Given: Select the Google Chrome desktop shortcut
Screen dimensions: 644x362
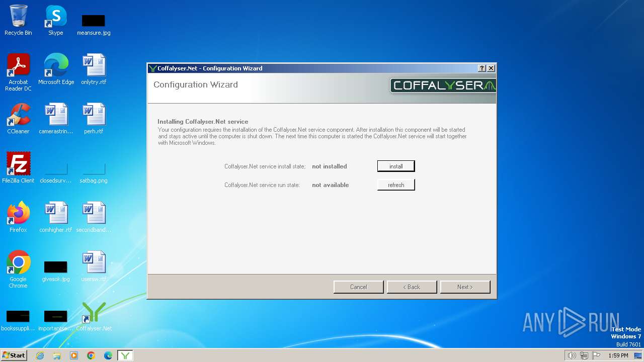Looking at the screenshot, I should pos(18,269).
